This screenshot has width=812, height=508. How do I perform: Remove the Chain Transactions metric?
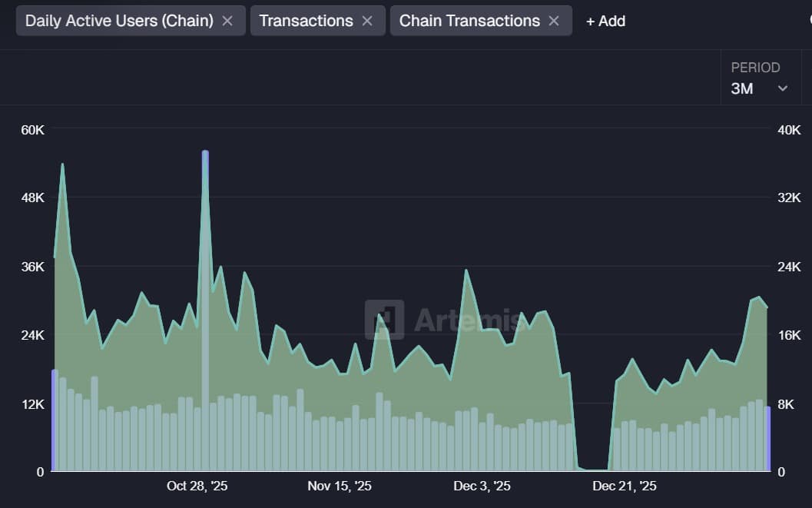pos(553,21)
